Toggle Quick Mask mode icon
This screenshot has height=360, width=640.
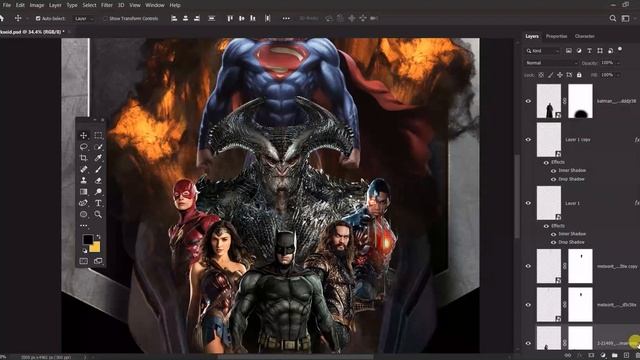pos(84,261)
